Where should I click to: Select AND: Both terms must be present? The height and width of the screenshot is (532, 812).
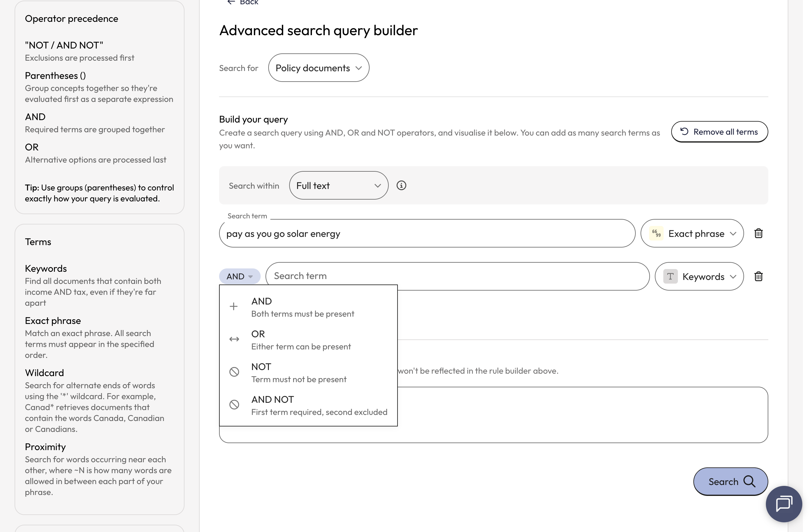click(x=308, y=307)
